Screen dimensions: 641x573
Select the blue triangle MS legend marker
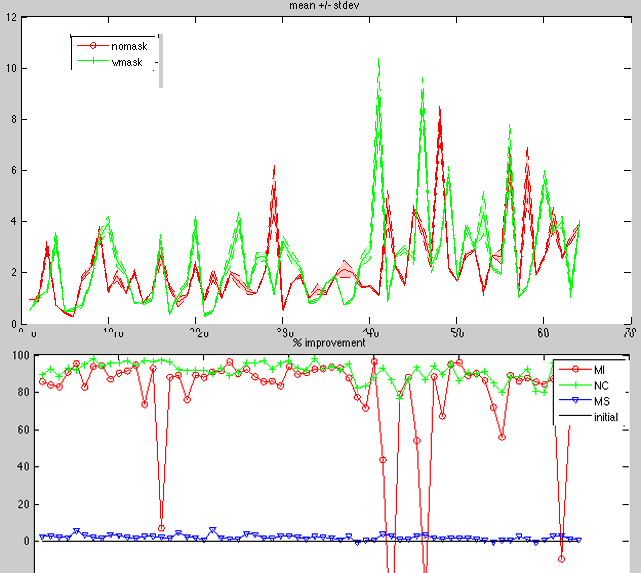tap(575, 401)
